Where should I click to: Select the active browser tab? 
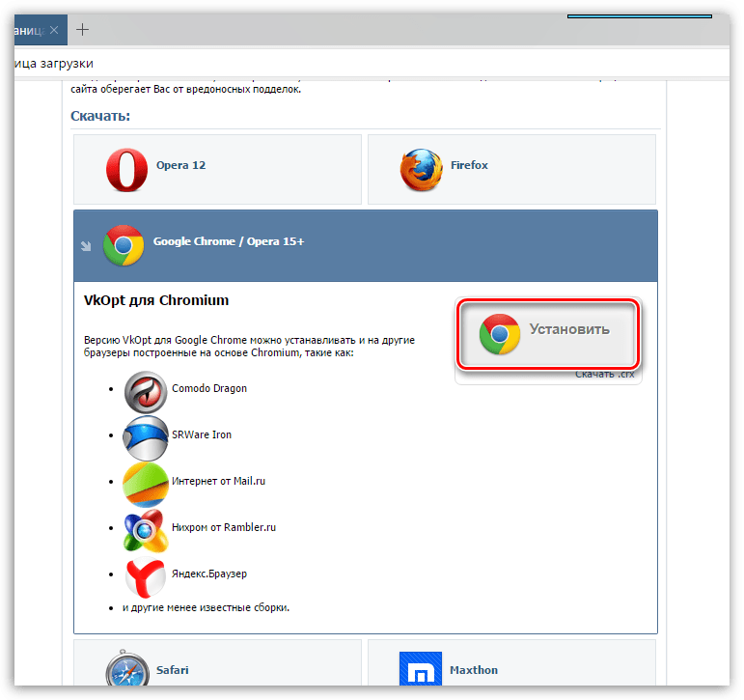[x=41, y=30]
